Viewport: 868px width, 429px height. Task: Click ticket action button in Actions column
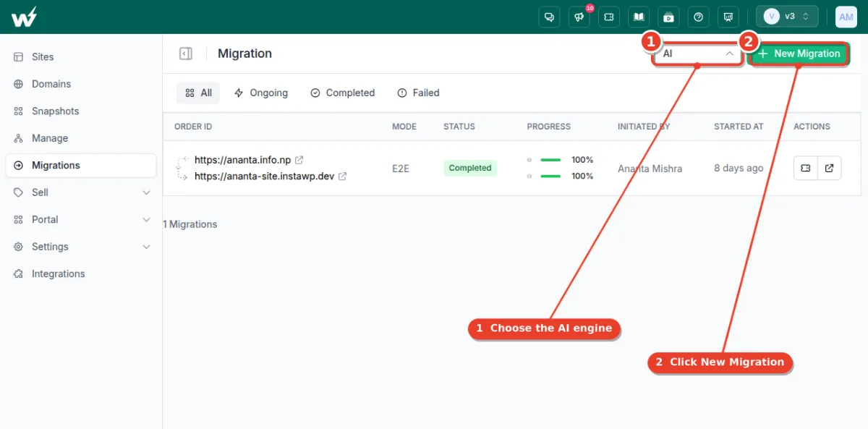(x=806, y=168)
